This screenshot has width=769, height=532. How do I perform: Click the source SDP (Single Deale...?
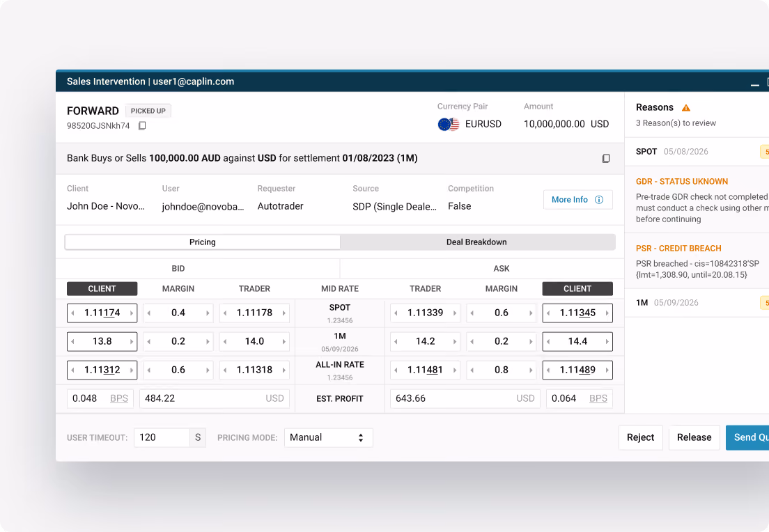[x=394, y=207]
